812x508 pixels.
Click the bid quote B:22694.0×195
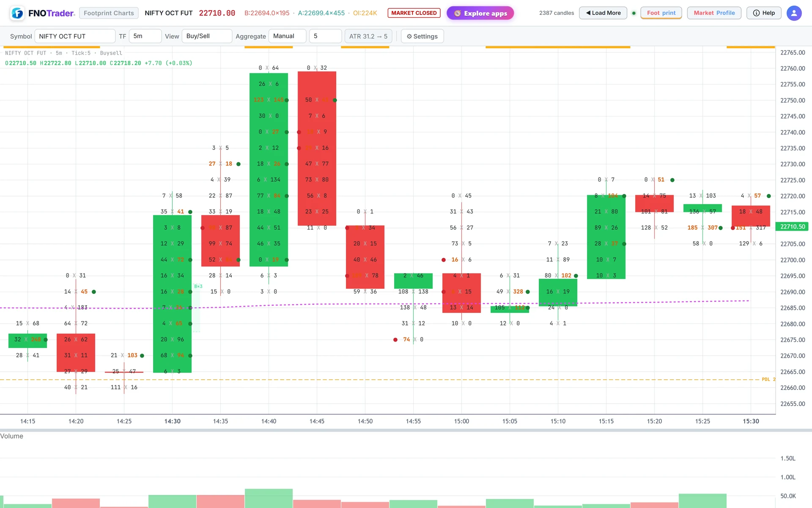tap(267, 13)
